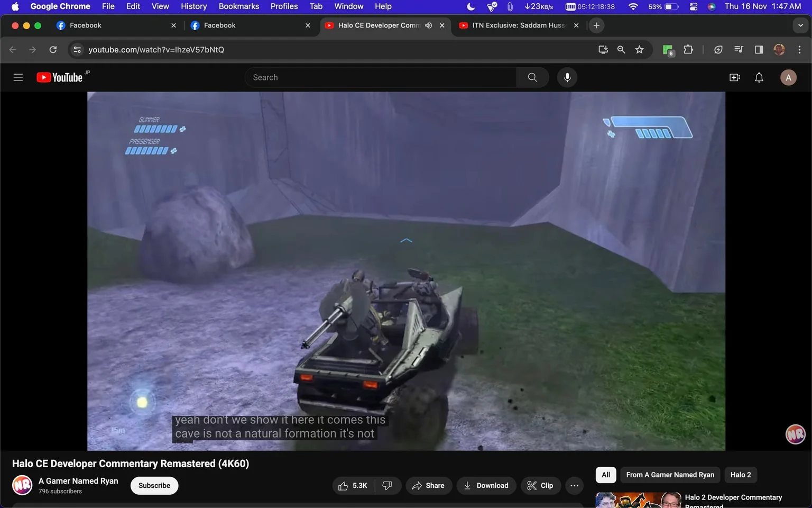The height and width of the screenshot is (508, 812).
Task: Click the channel watermark on video
Action: tap(795, 434)
